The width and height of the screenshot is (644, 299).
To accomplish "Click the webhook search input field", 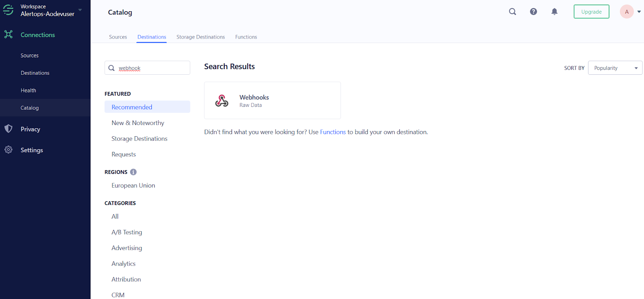I will [x=152, y=68].
